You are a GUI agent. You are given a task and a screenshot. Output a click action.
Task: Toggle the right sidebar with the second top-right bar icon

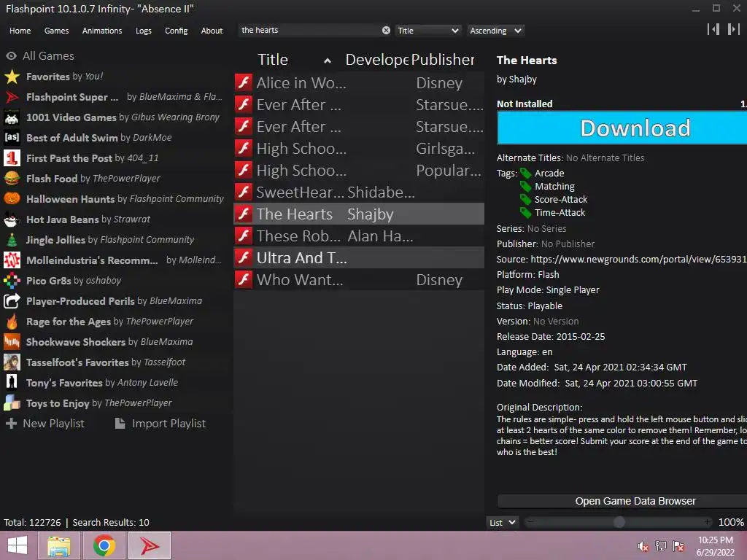click(733, 29)
